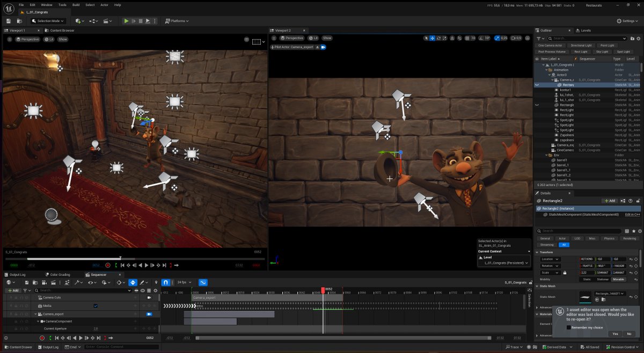Open Settings dropdown in top right
This screenshot has width=644, height=353.
(627, 21)
